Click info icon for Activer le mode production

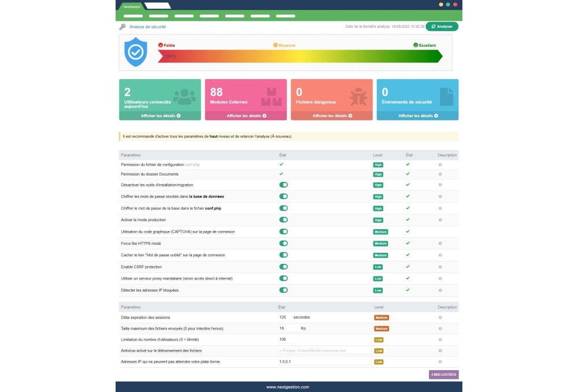440,220
